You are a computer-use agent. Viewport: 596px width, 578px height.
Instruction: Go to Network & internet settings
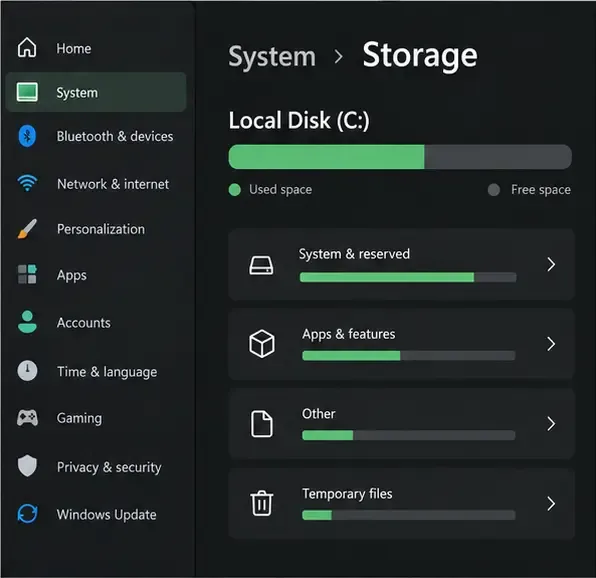pyautogui.click(x=96, y=184)
